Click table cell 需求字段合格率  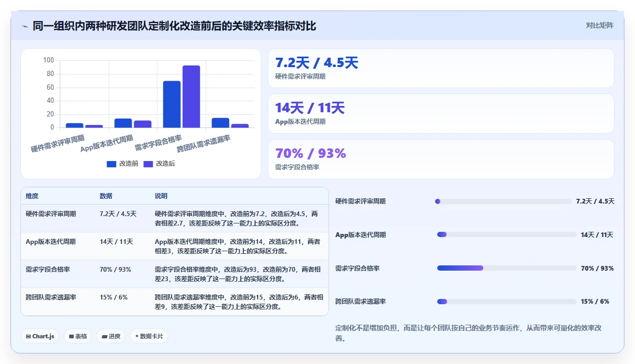point(48,270)
